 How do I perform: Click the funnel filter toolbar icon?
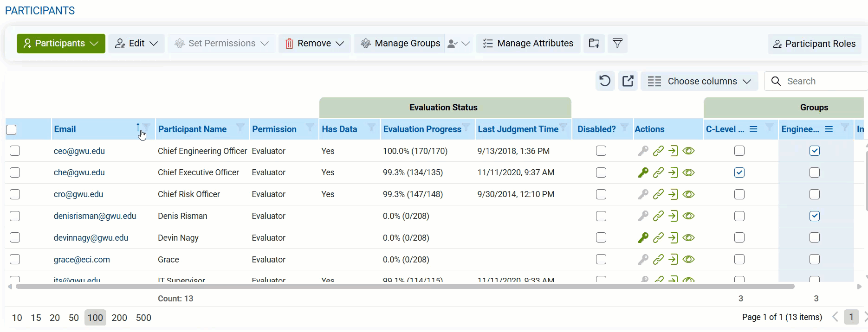(617, 44)
